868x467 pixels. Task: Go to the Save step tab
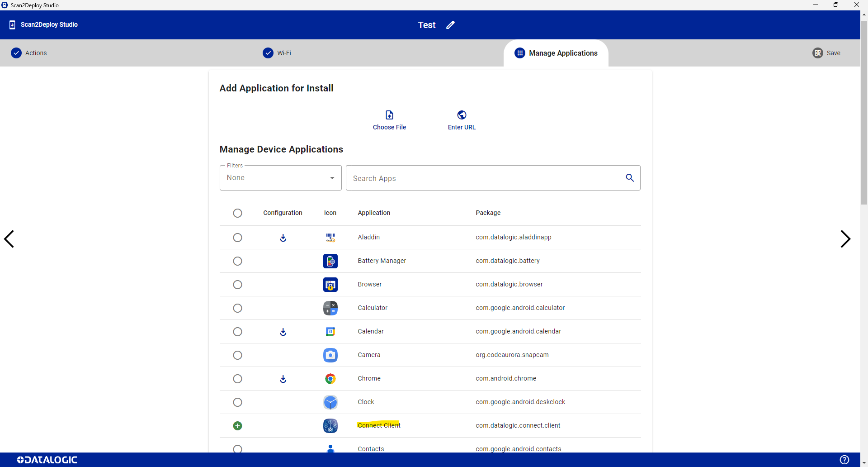(x=826, y=53)
